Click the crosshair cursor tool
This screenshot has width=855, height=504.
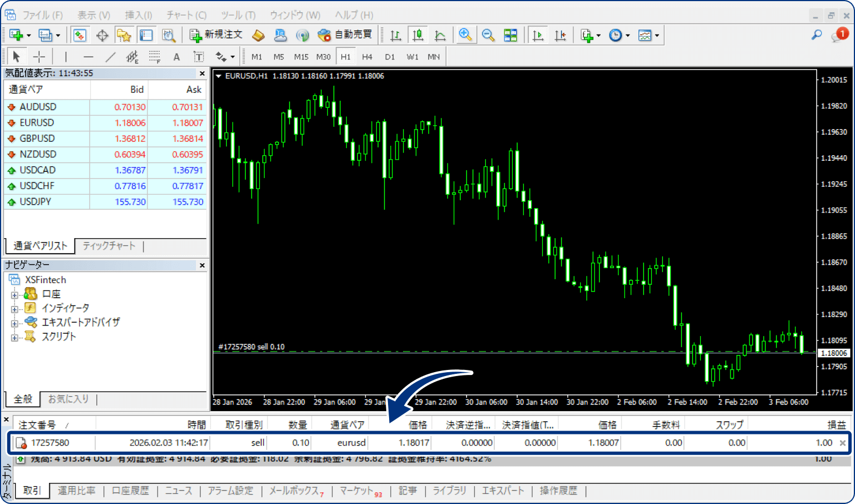pyautogui.click(x=39, y=57)
